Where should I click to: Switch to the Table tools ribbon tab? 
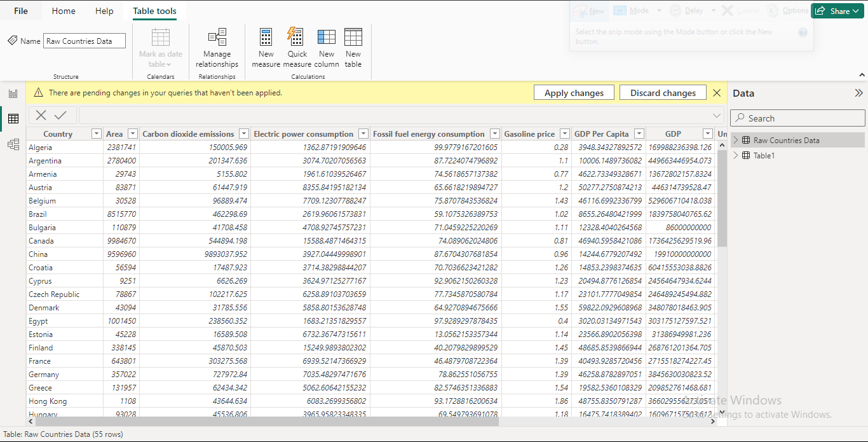pos(154,10)
